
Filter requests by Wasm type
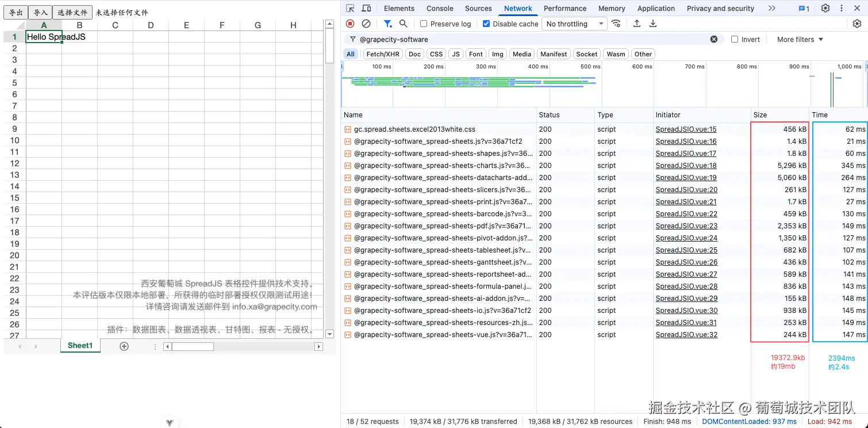pyautogui.click(x=616, y=54)
